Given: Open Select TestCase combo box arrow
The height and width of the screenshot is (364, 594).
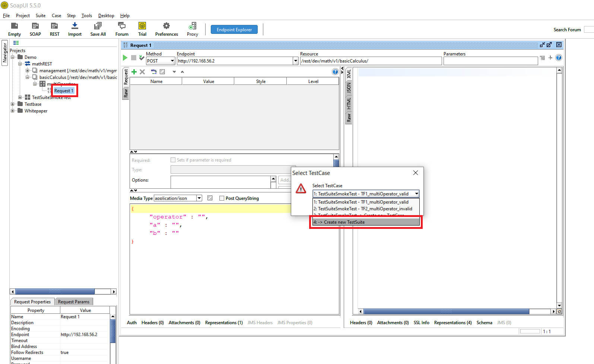Looking at the screenshot, I should [x=416, y=194].
